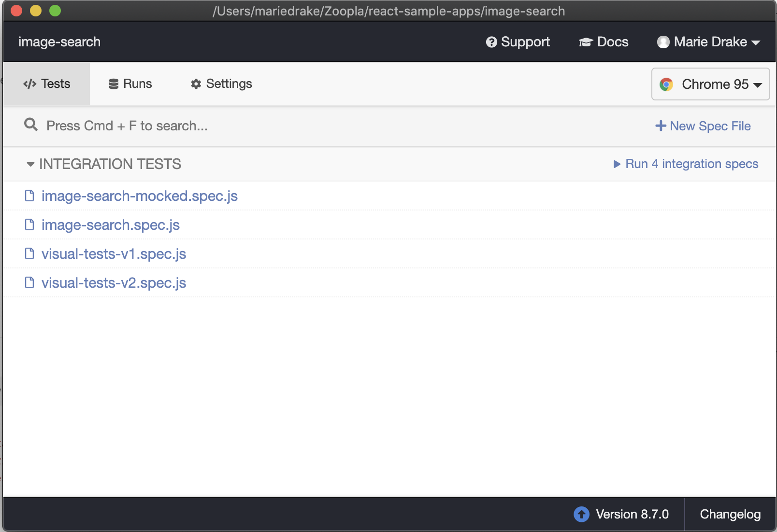This screenshot has height=532, width=777.
Task: Click the Chrome logo icon
Action: coord(666,84)
